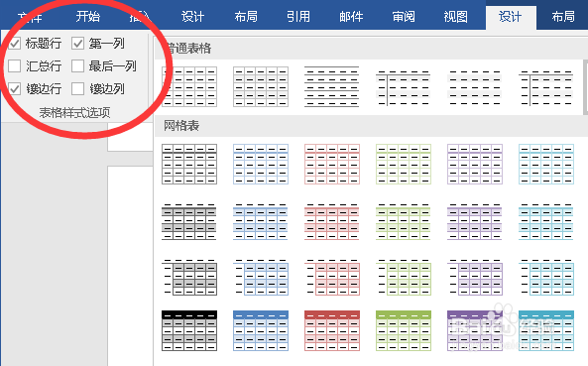The width and height of the screenshot is (588, 366).
Task: Open the 审阅 ribbon tab
Action: [x=404, y=17]
